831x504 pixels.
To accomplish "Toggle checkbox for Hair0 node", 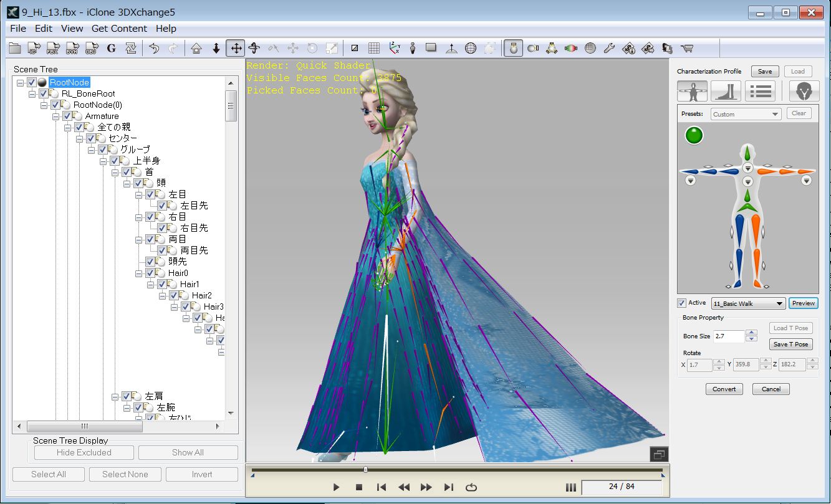I will [150, 273].
